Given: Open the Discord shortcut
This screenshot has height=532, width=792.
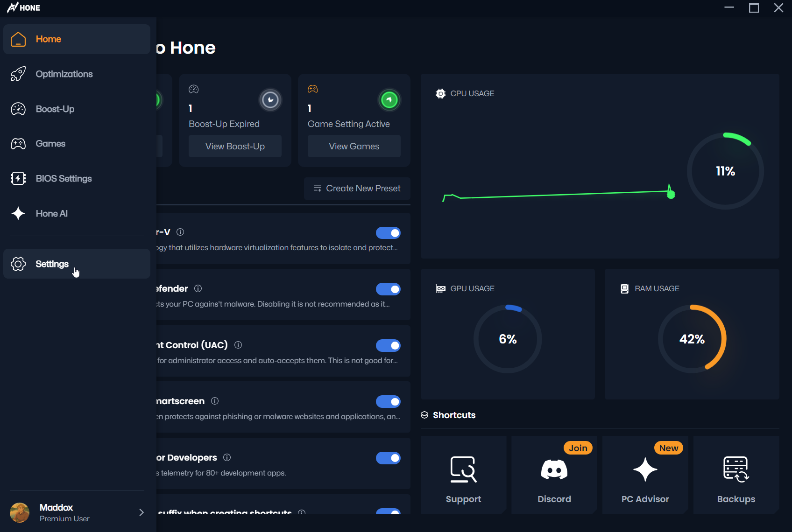Looking at the screenshot, I should pos(554,475).
